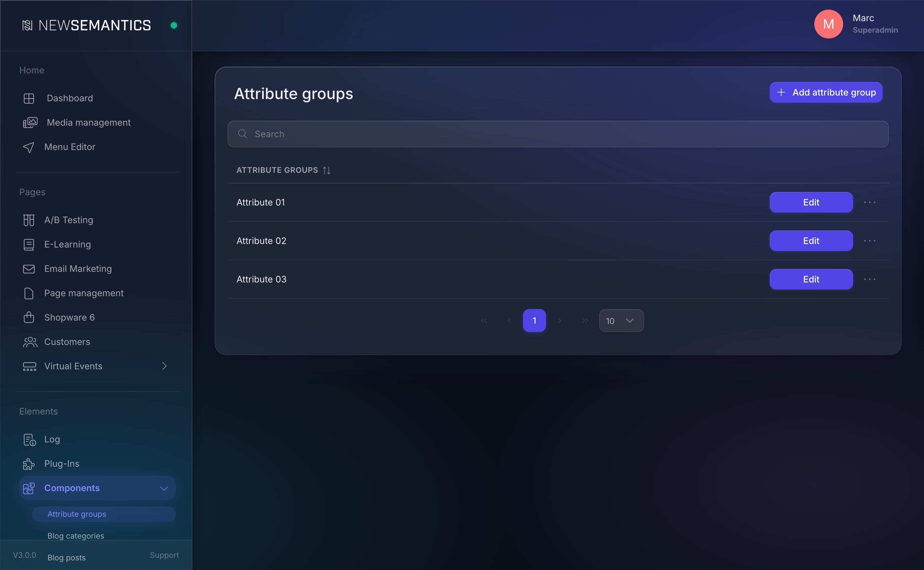Click the Customers people icon
Screen dimensions: 924x570
pyautogui.click(x=30, y=342)
